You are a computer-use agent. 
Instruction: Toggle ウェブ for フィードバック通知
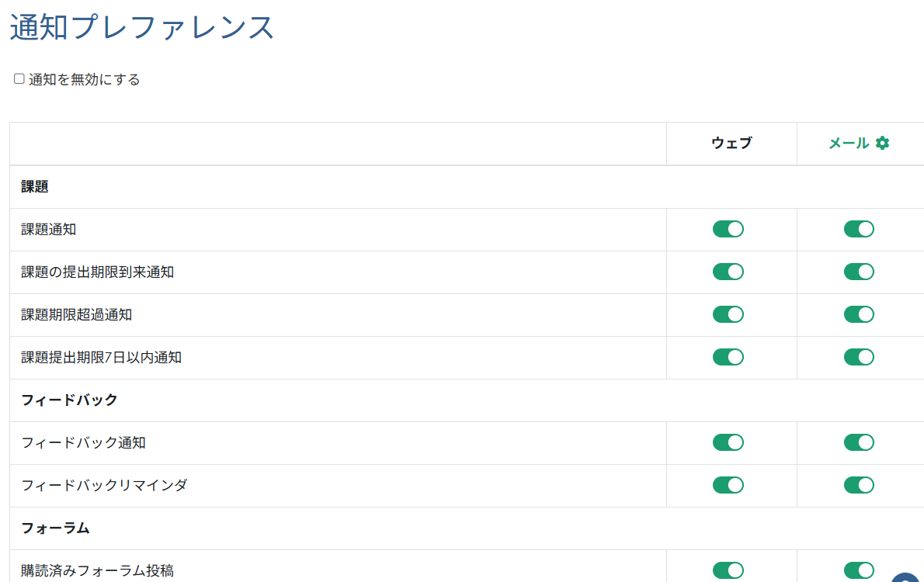(x=728, y=442)
